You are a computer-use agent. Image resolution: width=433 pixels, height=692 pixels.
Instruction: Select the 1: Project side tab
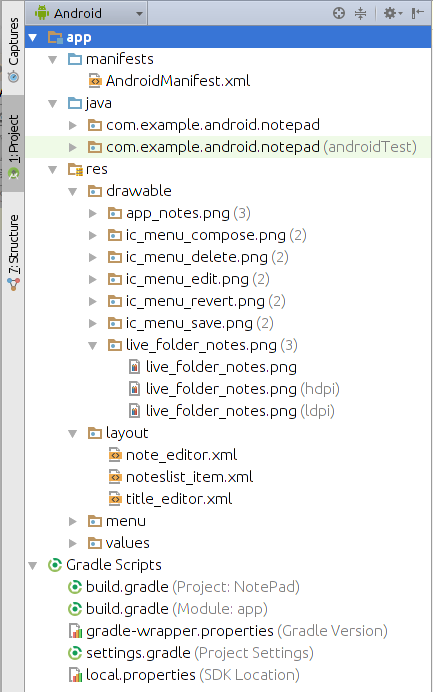[x=13, y=147]
